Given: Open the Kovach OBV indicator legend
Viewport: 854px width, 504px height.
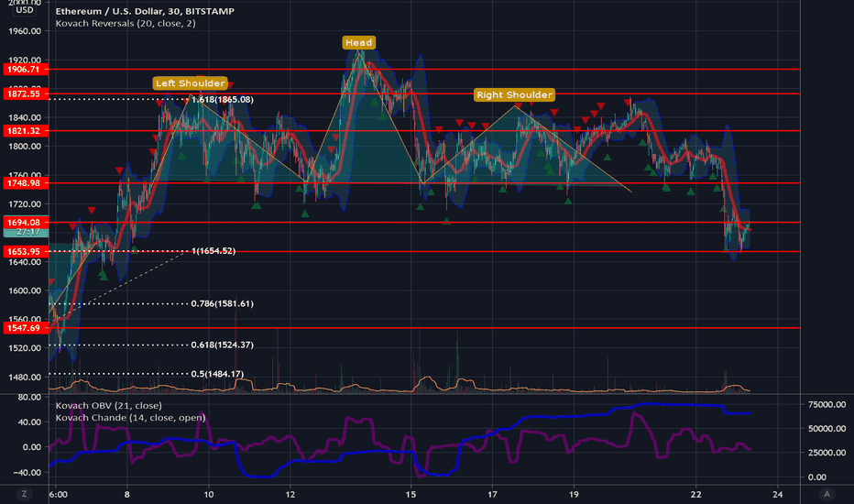Looking at the screenshot, I should coord(108,405).
